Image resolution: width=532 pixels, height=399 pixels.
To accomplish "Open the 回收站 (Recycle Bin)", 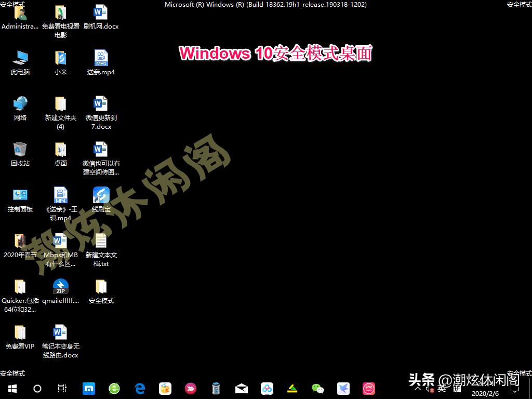I will (x=20, y=152).
